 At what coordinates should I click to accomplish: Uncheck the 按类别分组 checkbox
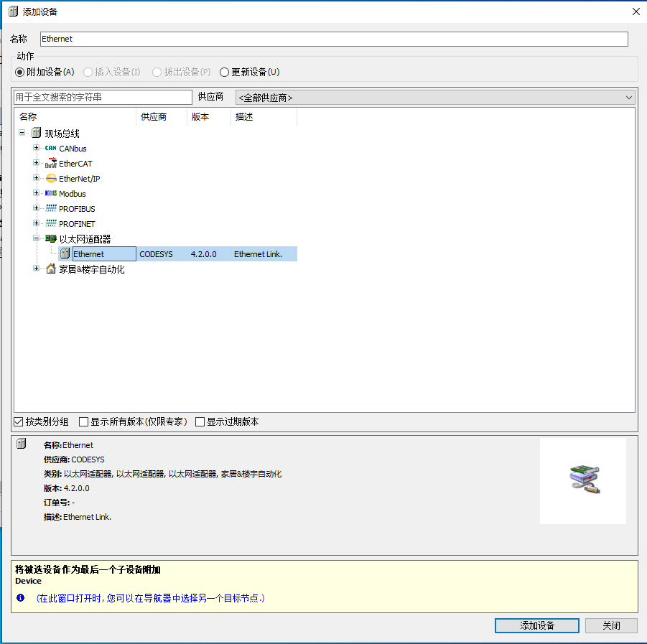click(x=18, y=421)
